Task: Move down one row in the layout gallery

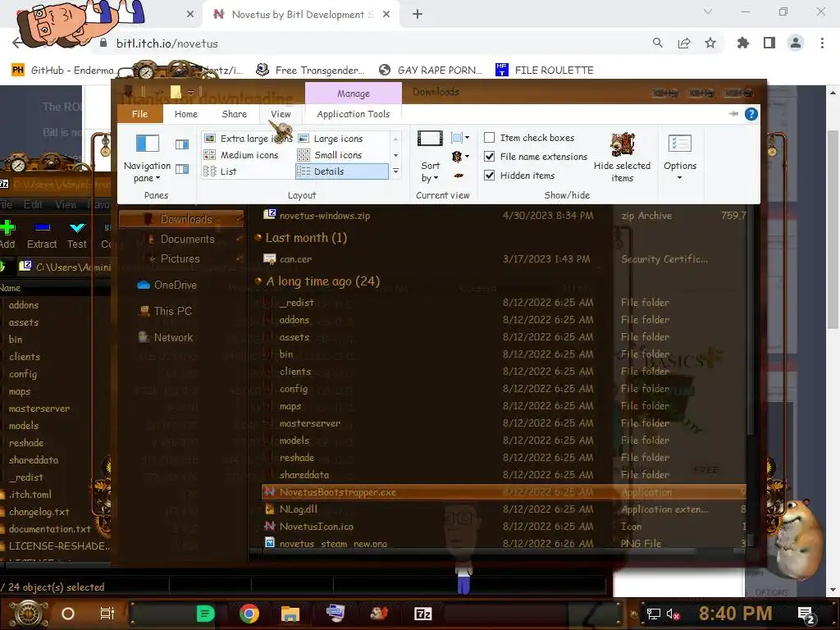Action: coord(396,155)
